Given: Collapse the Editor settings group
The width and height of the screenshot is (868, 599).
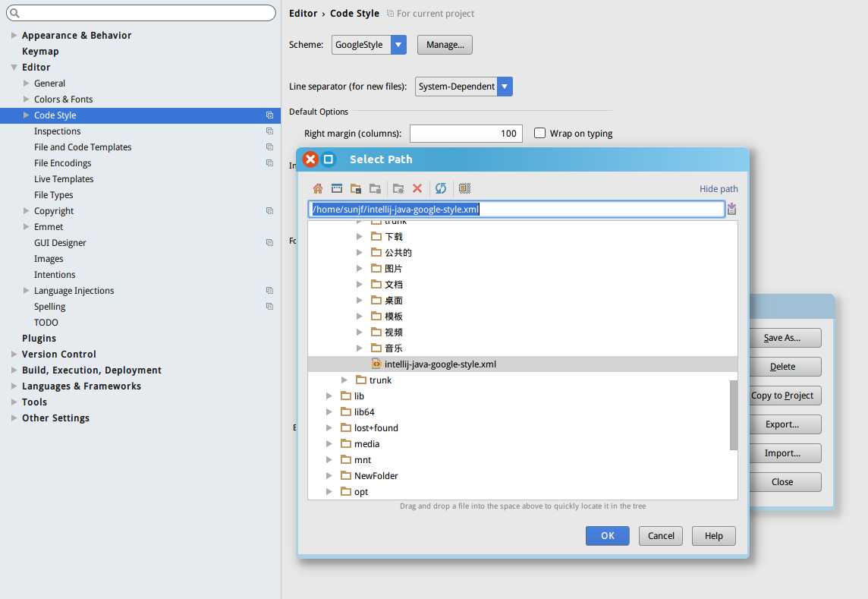Looking at the screenshot, I should tap(14, 67).
